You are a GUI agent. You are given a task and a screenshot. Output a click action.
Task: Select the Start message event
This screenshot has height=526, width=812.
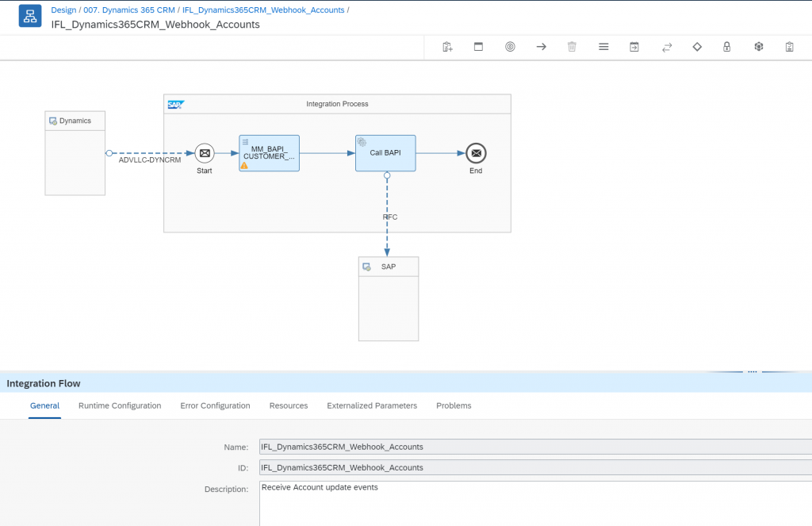(x=205, y=153)
